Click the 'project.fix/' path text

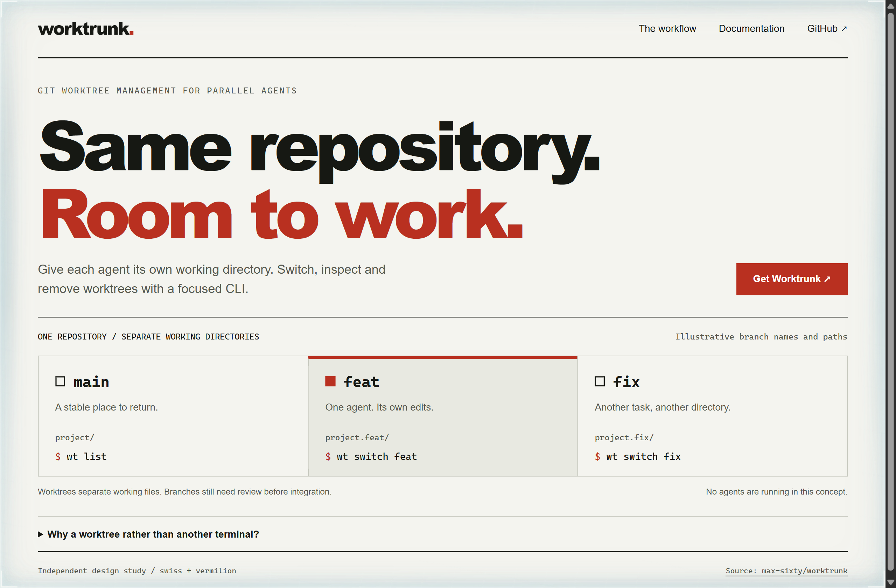coord(624,437)
